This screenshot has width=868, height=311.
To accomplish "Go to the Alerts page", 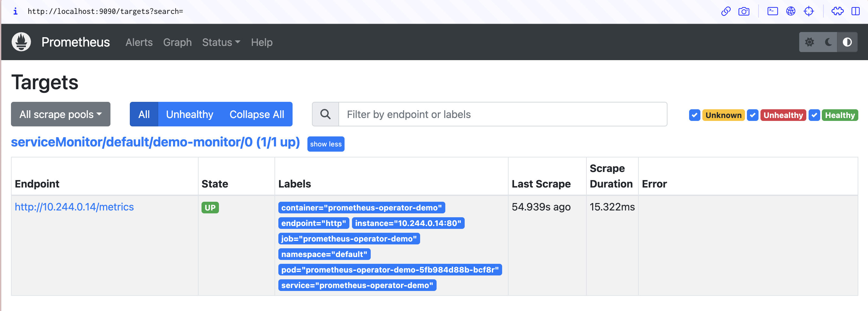I will (139, 42).
